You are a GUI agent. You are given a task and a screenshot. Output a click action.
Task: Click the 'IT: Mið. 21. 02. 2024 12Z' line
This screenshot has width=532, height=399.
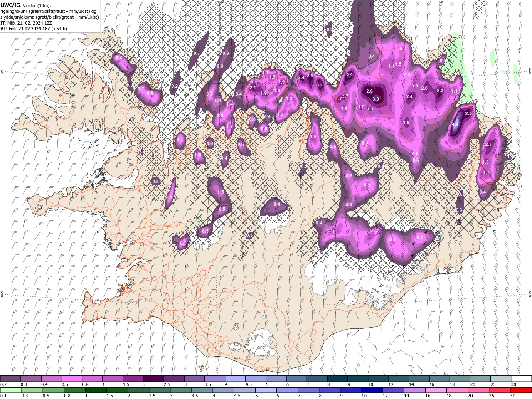[x=25, y=23]
